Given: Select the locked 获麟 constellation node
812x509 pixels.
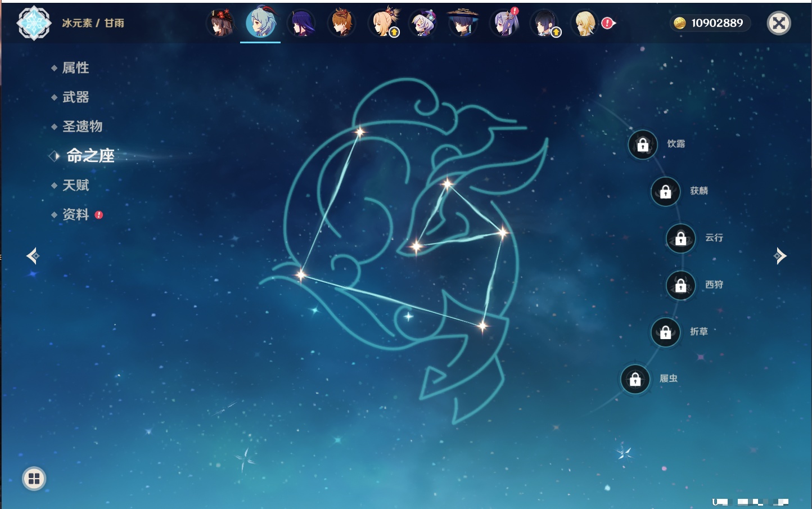Looking at the screenshot, I should click(665, 192).
